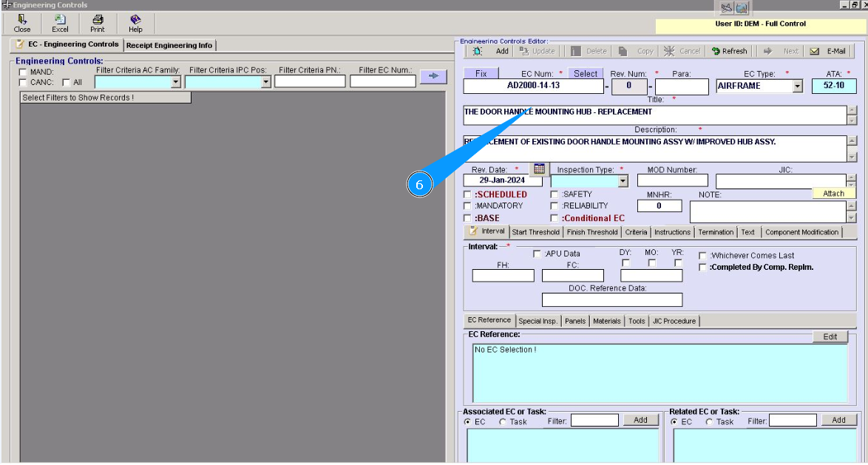
Task: Open the Tools tab
Action: click(x=637, y=321)
